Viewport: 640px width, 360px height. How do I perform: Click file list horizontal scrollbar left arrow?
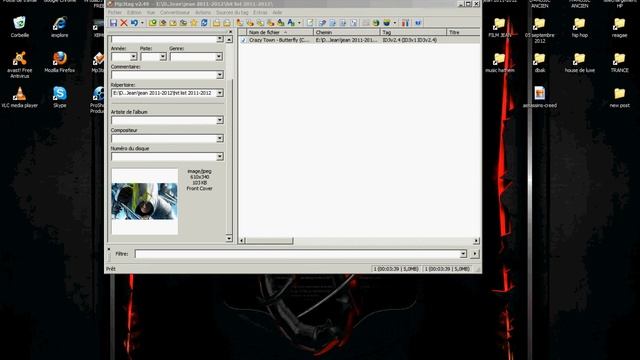point(242,241)
